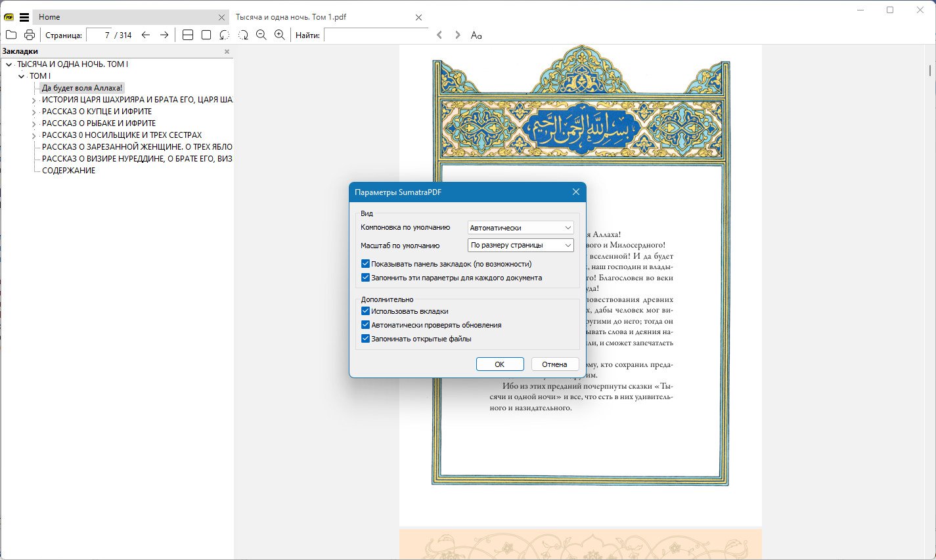Viewport: 936px width, 560px height.
Task: Toggle Показывать панель закладок checkbox
Action: point(366,264)
